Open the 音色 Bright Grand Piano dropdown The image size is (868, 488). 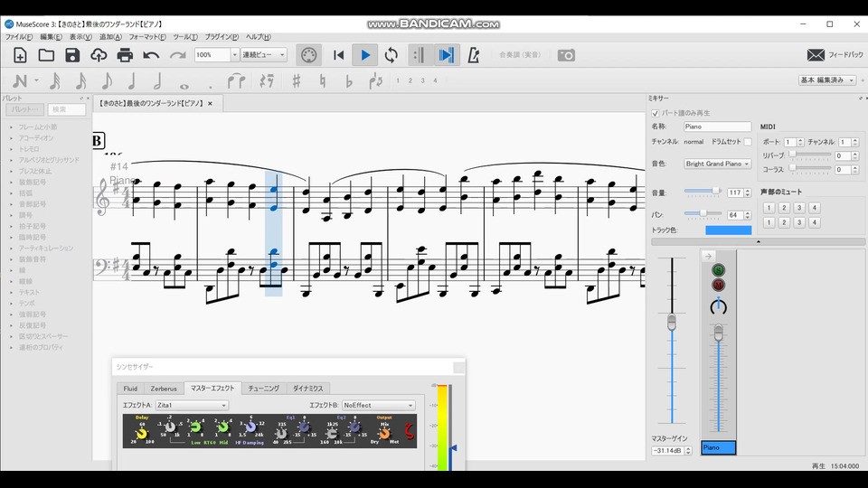(717, 164)
